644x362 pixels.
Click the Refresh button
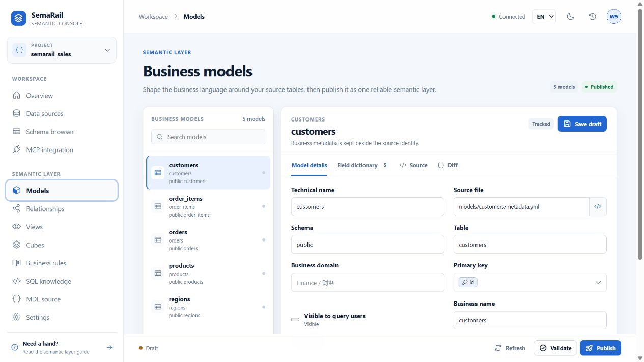pyautogui.click(x=510, y=348)
